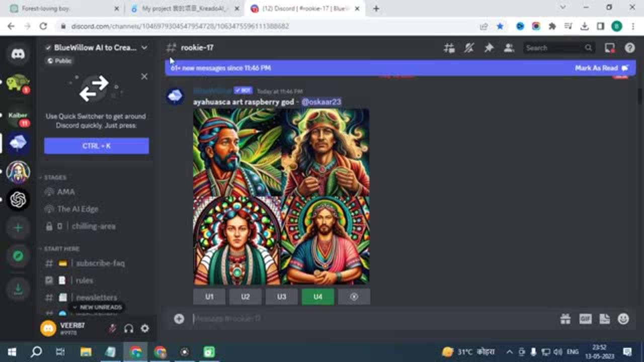
Task: Click the CTRL + K button
Action: coord(97,146)
